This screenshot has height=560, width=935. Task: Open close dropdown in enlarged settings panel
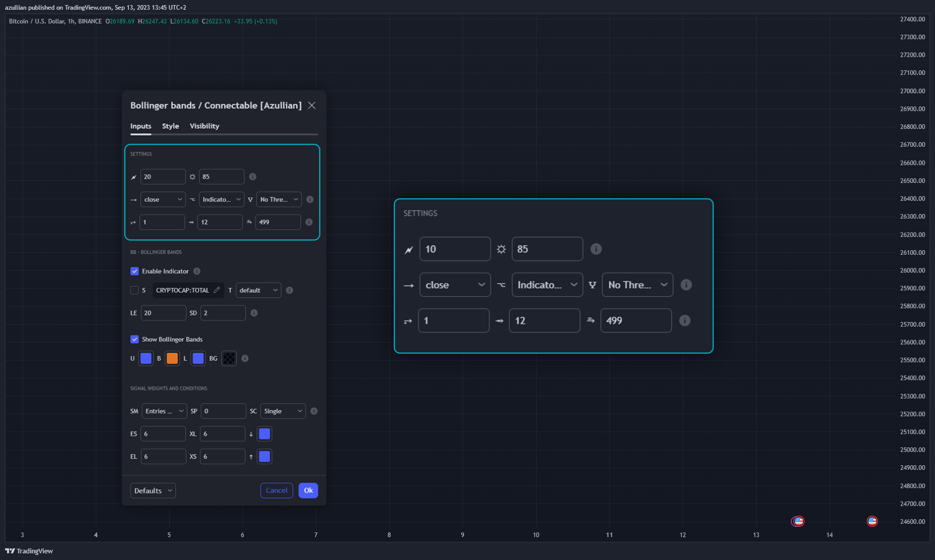click(455, 284)
